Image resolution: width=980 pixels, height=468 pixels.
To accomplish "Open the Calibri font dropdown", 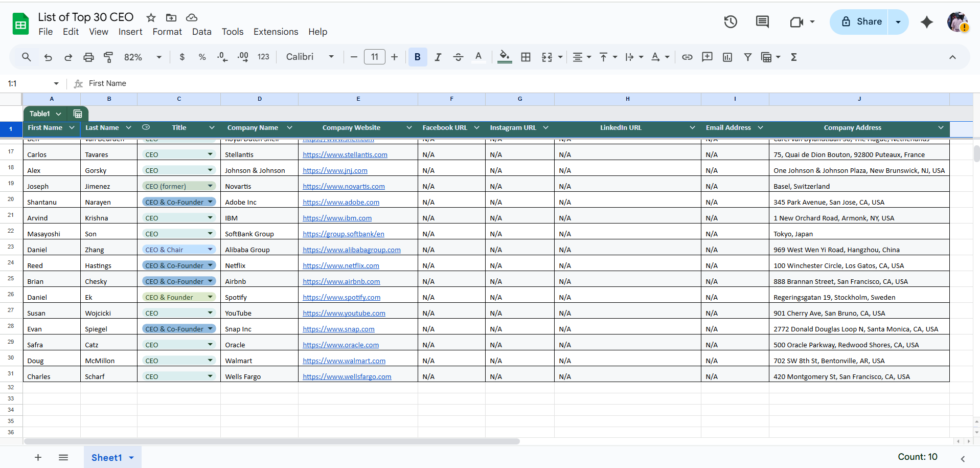I will coord(310,57).
